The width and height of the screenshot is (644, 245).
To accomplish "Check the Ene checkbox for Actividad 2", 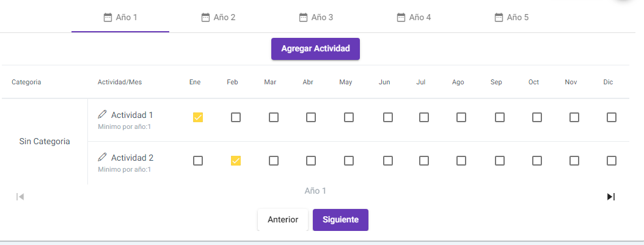I will [x=198, y=161].
